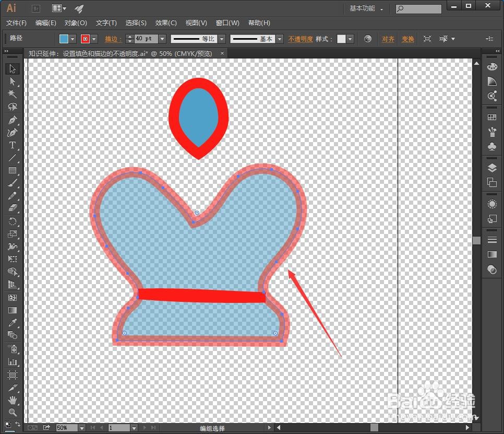This screenshot has height=434, width=504.
Task: Select the Rectangle tool
Action: coord(12,170)
